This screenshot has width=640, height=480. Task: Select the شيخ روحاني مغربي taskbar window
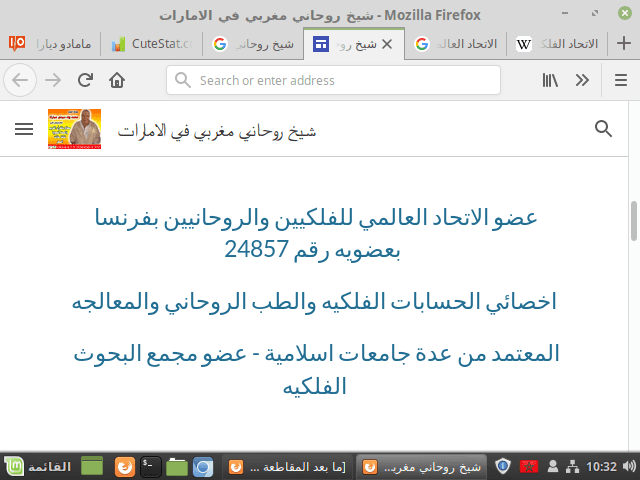(421, 467)
